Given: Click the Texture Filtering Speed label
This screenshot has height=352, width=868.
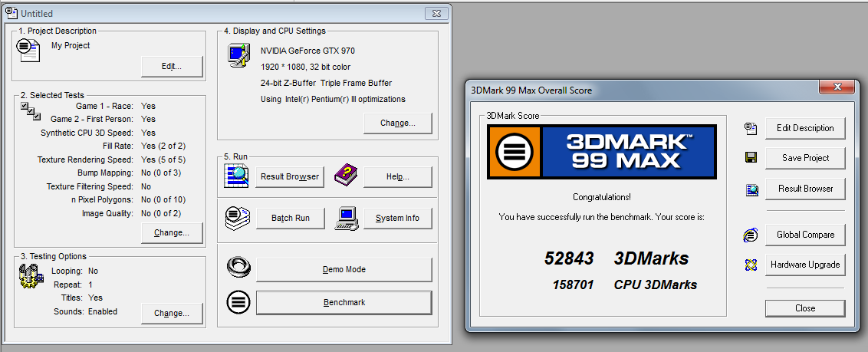Looking at the screenshot, I should click(90, 186).
